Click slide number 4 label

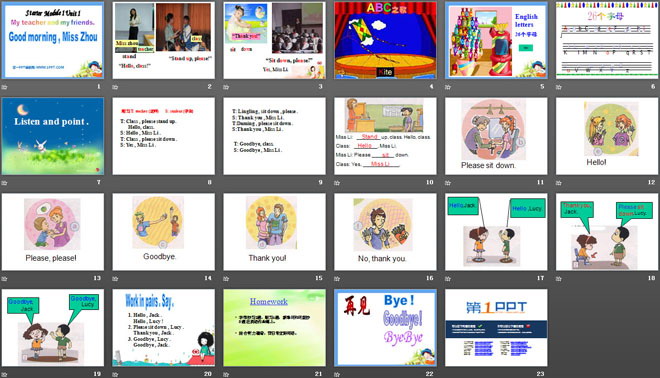pyautogui.click(x=431, y=87)
